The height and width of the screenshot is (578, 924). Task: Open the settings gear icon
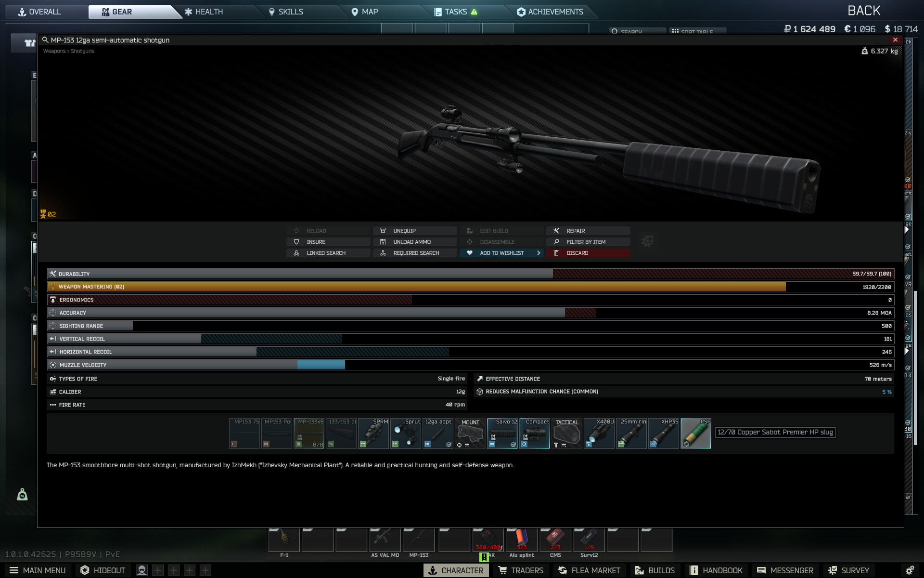click(x=910, y=570)
